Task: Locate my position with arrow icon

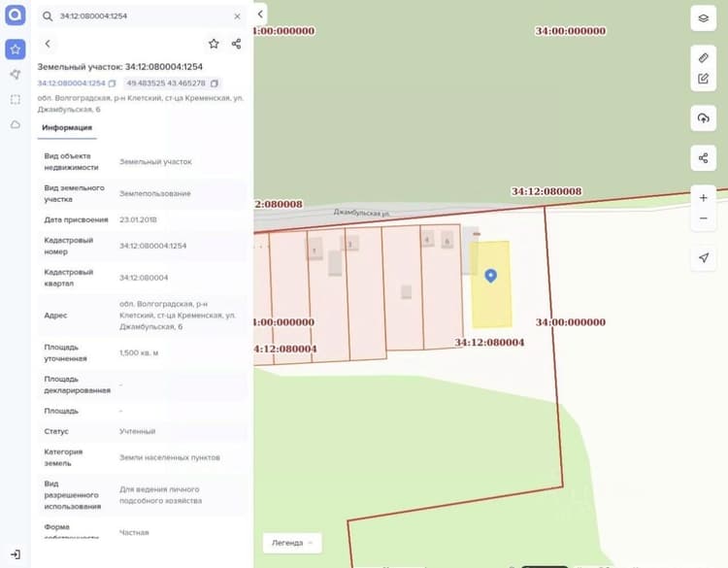Action: pyautogui.click(x=703, y=257)
